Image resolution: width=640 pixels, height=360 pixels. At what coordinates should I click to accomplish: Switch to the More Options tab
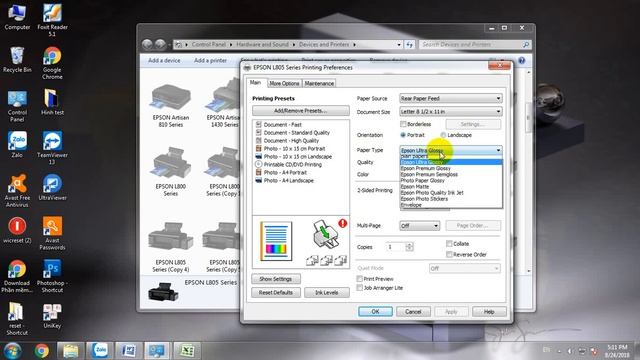(284, 83)
